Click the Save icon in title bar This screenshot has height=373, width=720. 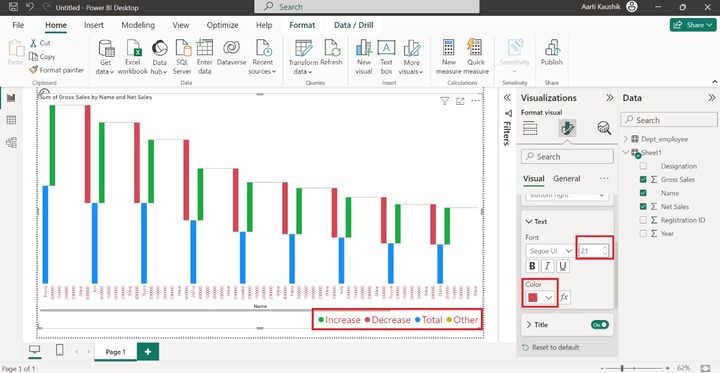[13, 7]
